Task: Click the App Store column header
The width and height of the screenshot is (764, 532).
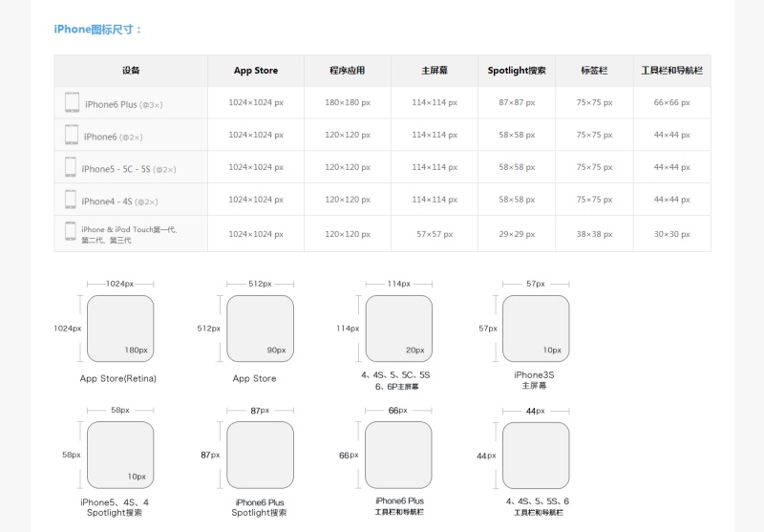Action: [x=256, y=70]
